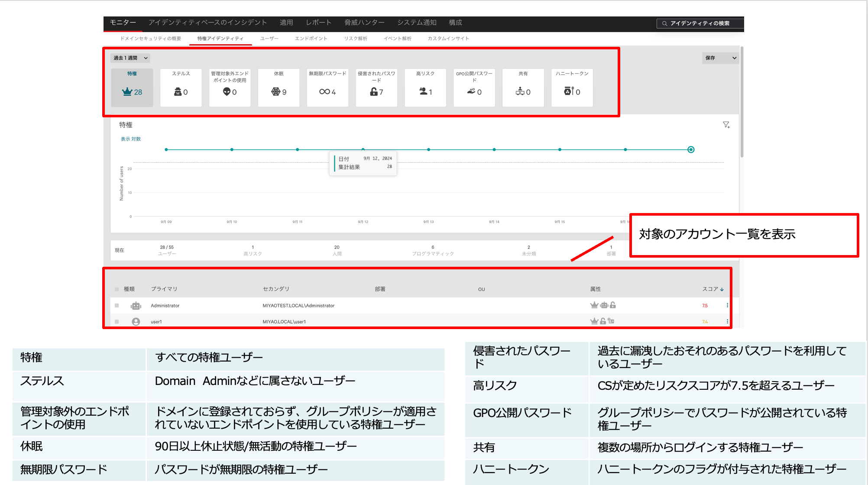
Task: Open the 脅威ハンター menu
Action: pyautogui.click(x=364, y=23)
